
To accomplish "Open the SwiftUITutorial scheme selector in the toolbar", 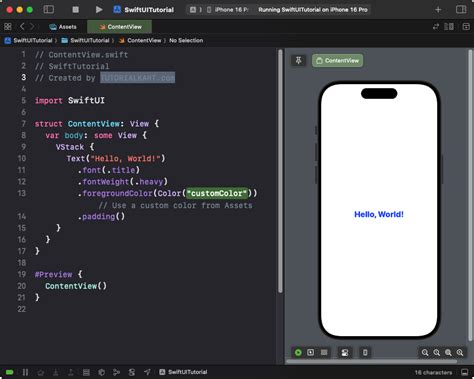I will tap(144, 10).
